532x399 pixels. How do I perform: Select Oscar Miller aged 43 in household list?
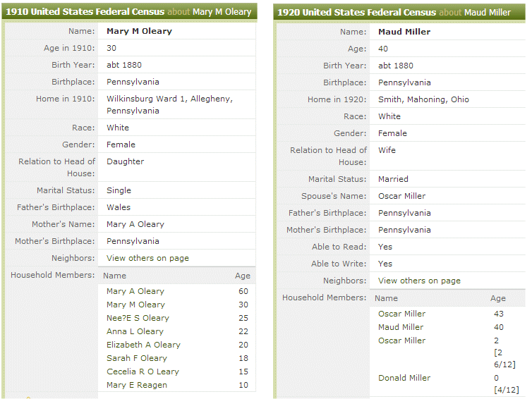[x=401, y=314]
